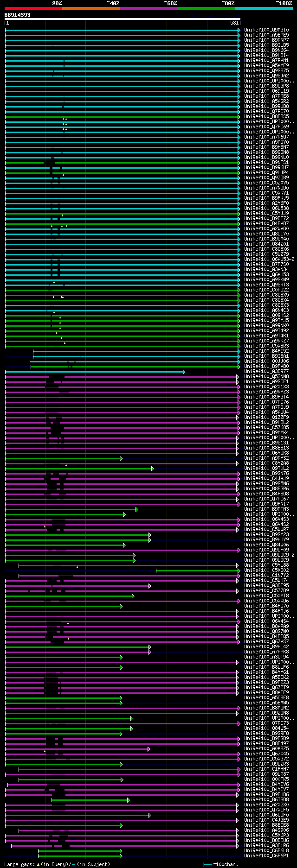Click hit label UniRef100_Q6AU53-2
Image resolution: width=297 pixels, height=868 pixels.
click(x=269, y=260)
